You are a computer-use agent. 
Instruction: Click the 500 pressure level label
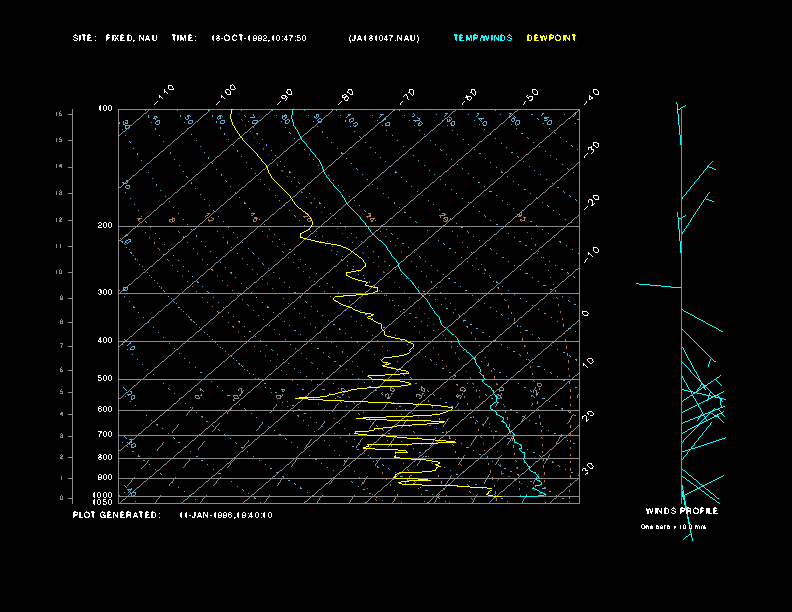coord(105,379)
